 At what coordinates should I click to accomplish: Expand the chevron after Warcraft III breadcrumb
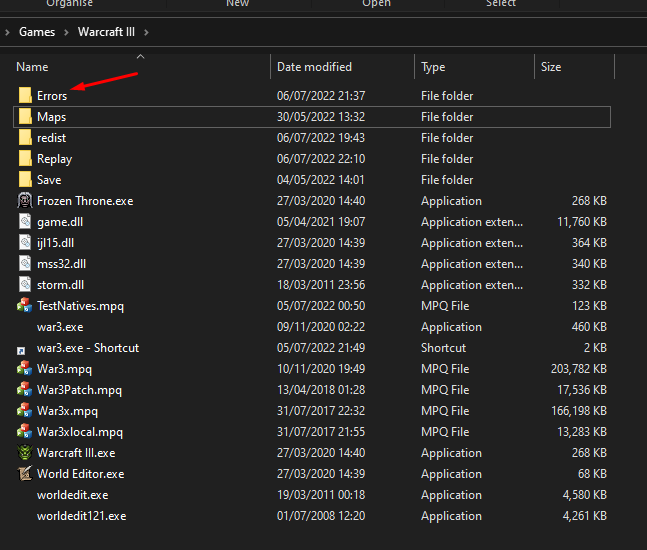tap(146, 32)
